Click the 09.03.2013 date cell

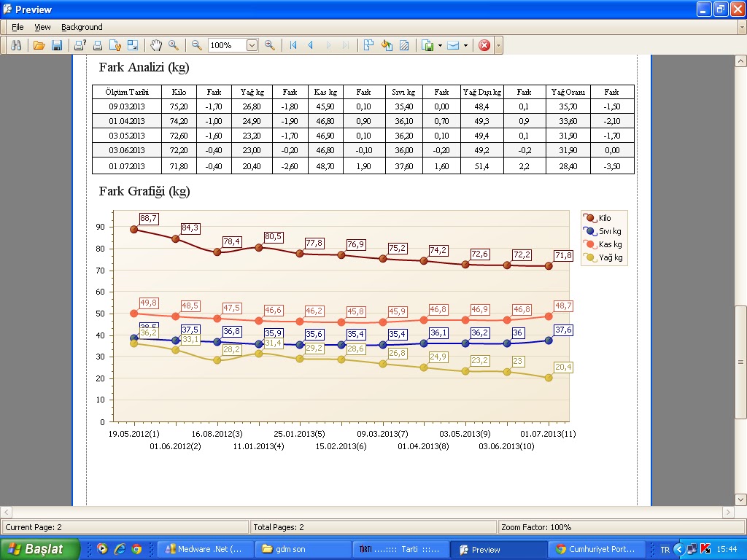coord(127,106)
